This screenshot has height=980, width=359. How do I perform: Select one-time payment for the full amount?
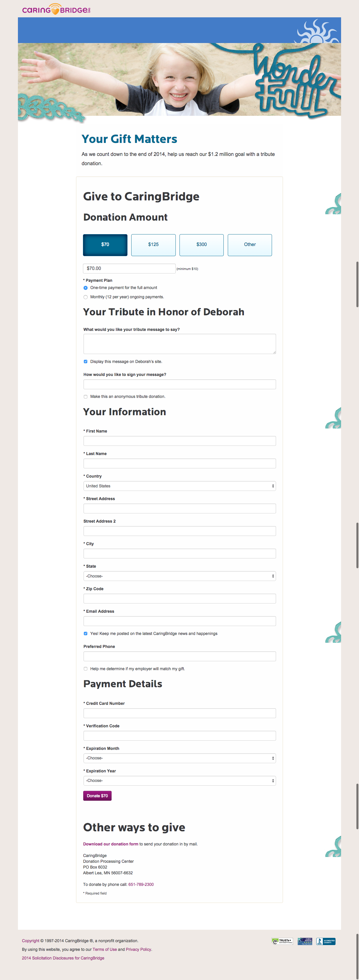pos(86,288)
